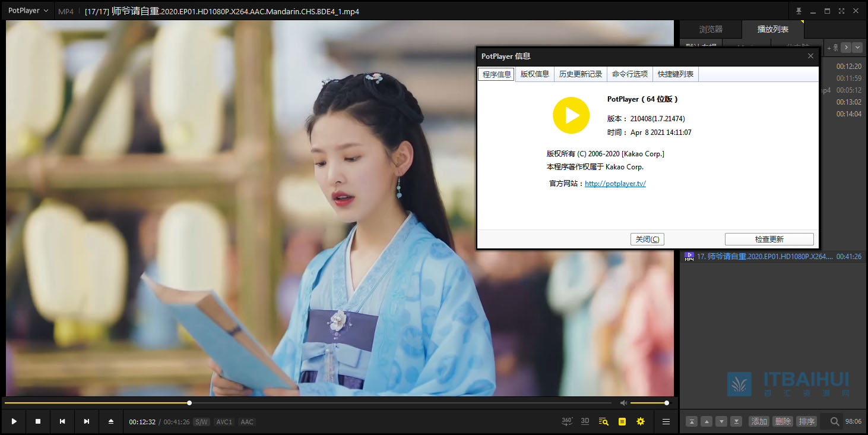Pin the player window on top

coord(799,11)
